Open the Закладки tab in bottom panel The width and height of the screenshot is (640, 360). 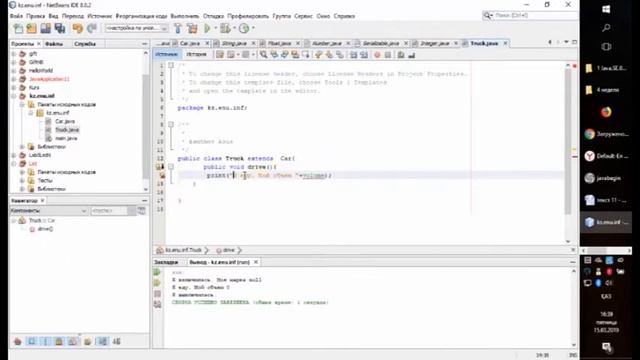tap(166, 262)
